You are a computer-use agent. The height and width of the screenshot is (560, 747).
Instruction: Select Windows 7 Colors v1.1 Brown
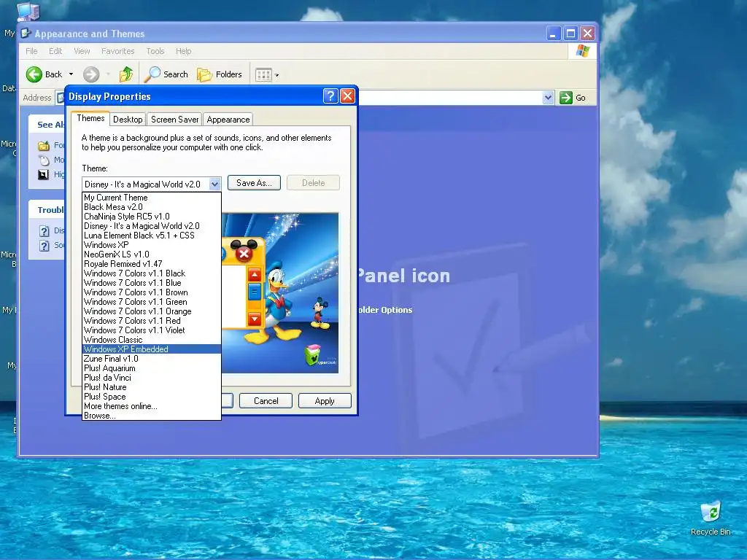[x=152, y=292]
